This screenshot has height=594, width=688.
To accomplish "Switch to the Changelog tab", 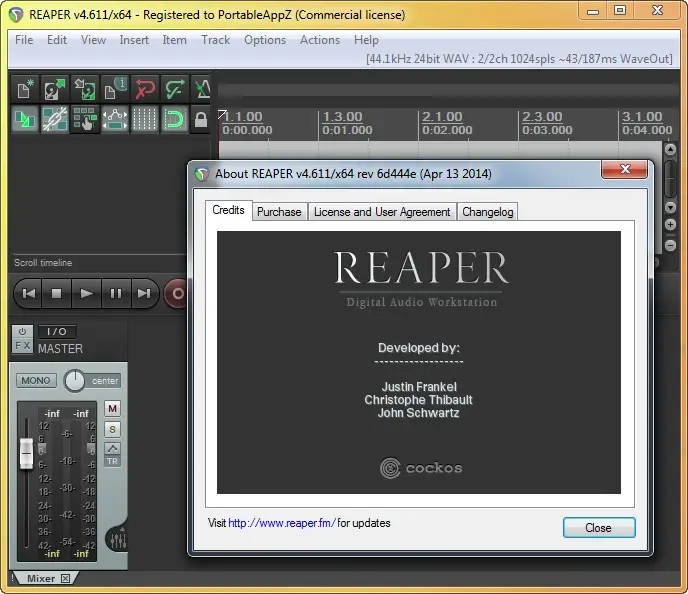I will [x=487, y=212].
